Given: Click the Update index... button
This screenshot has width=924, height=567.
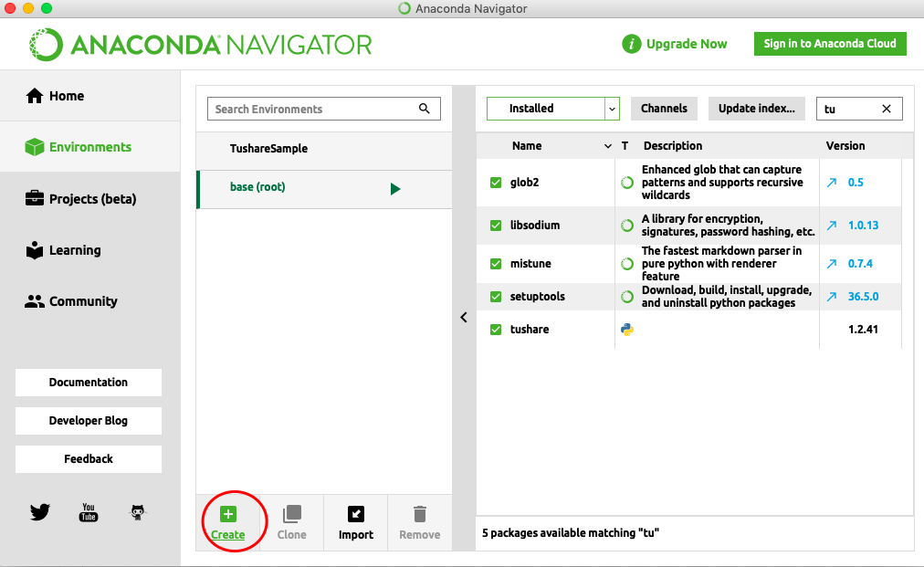Looking at the screenshot, I should coord(757,109).
